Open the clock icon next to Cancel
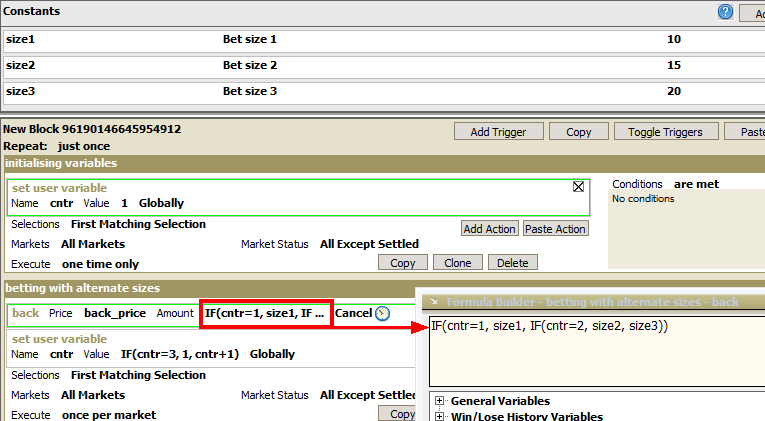The width and height of the screenshot is (765, 421). 382,313
